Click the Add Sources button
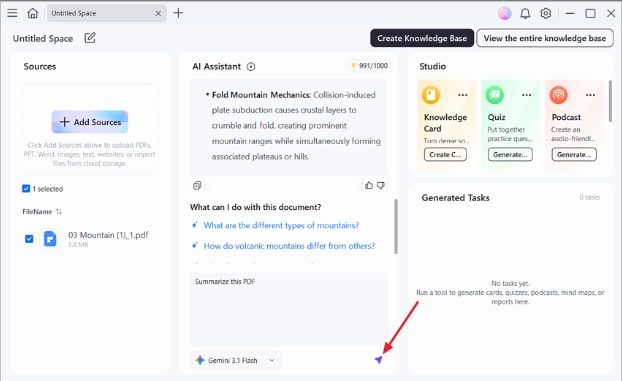 (90, 122)
